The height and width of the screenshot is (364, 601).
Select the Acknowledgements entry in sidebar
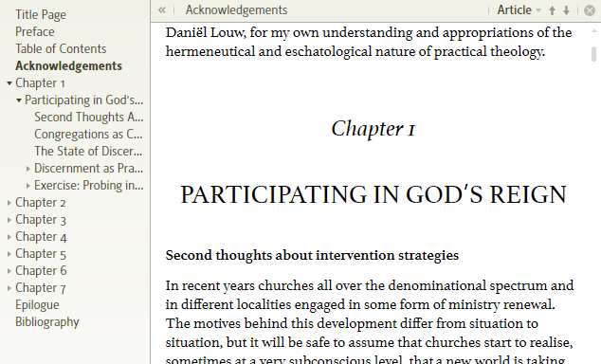coord(68,66)
